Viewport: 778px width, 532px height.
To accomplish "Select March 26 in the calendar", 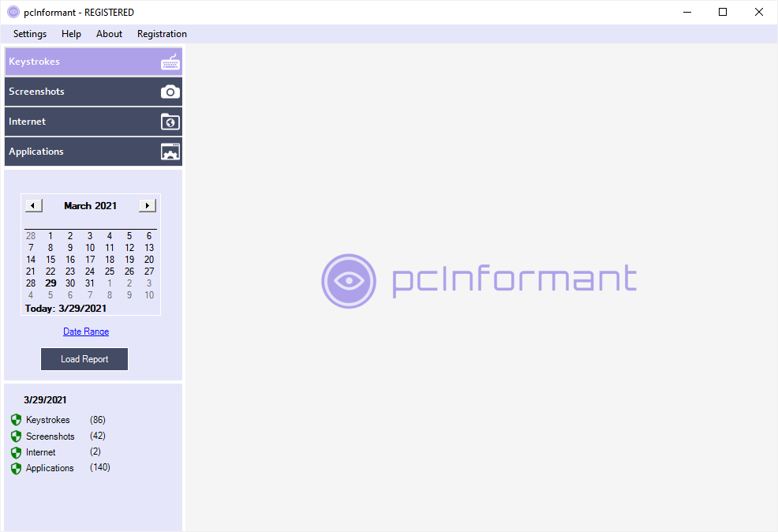I will tap(129, 272).
